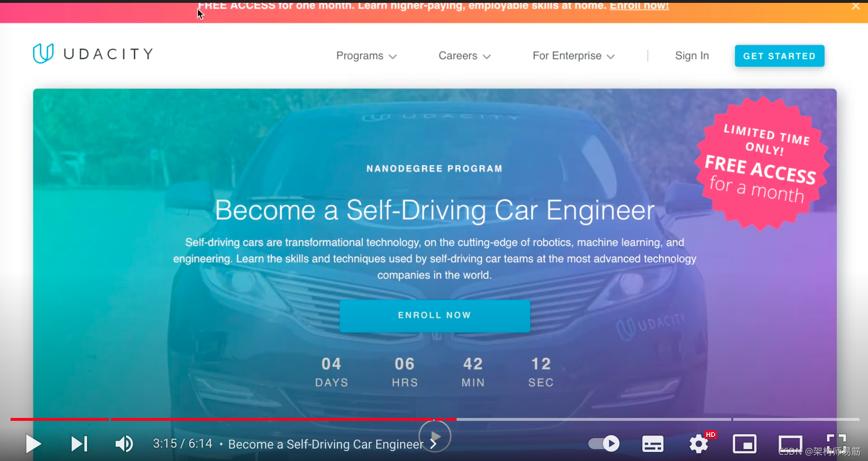
Task: Switch to miniplayer mode
Action: (x=745, y=444)
